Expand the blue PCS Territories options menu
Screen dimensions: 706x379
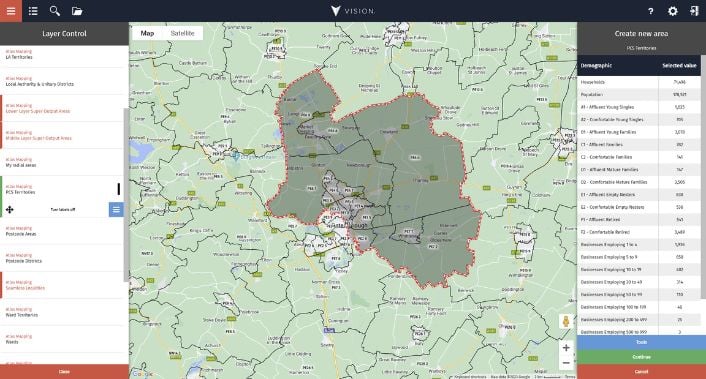pyautogui.click(x=116, y=209)
